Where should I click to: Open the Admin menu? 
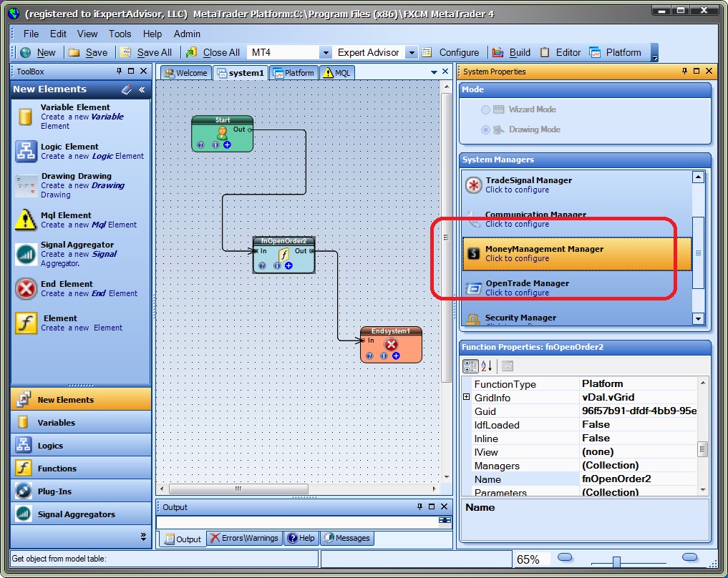tap(187, 34)
